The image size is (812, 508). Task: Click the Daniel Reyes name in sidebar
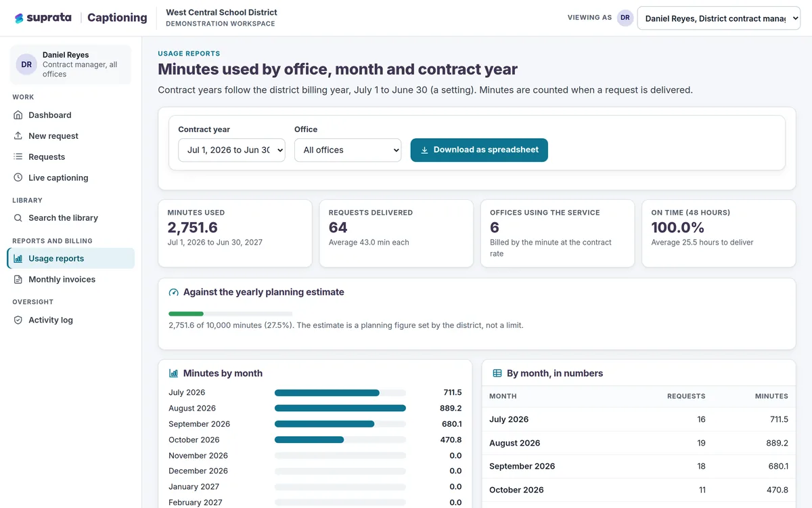(66, 55)
